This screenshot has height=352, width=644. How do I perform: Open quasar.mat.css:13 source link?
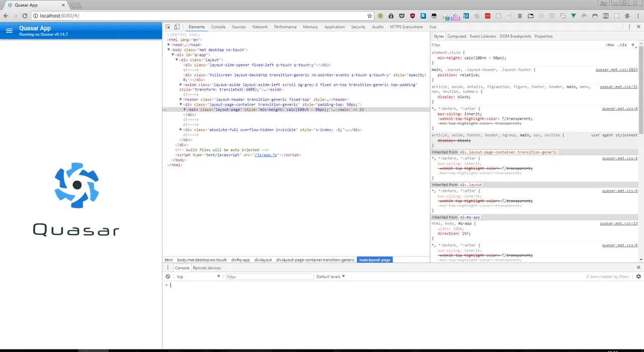[x=618, y=223]
